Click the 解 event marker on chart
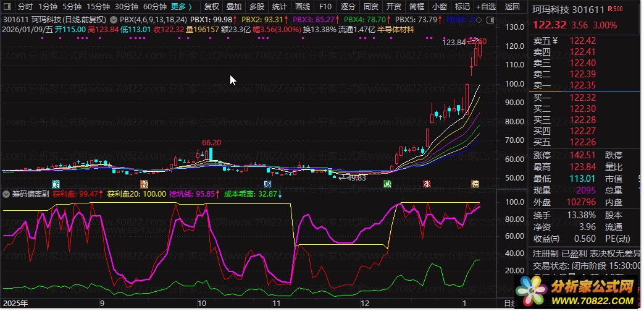This screenshot has height=311, width=644. pyautogui.click(x=56, y=184)
